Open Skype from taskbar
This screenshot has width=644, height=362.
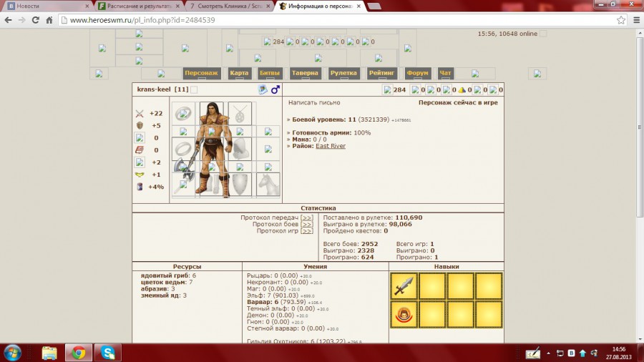pyautogui.click(x=108, y=353)
